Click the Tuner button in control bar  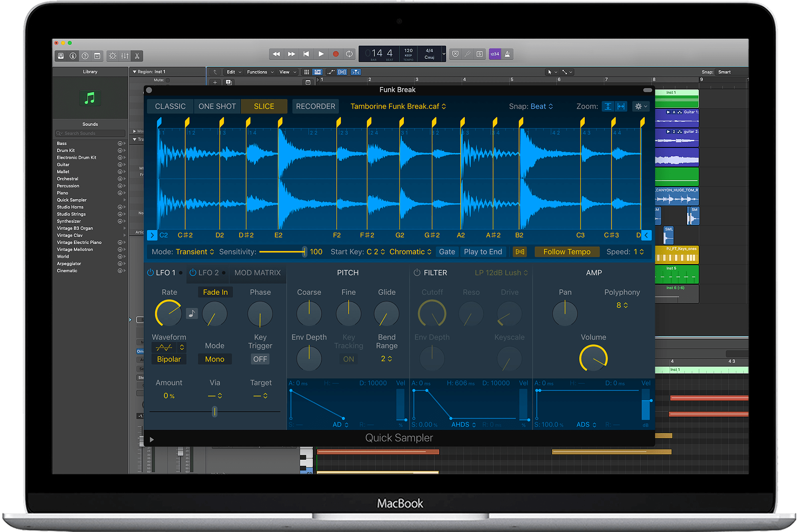(x=467, y=54)
